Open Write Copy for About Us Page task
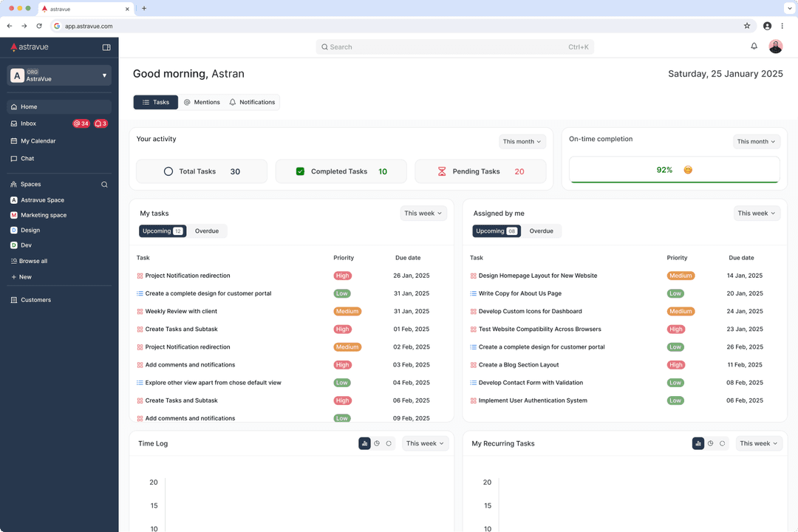The image size is (798, 532). tap(519, 294)
